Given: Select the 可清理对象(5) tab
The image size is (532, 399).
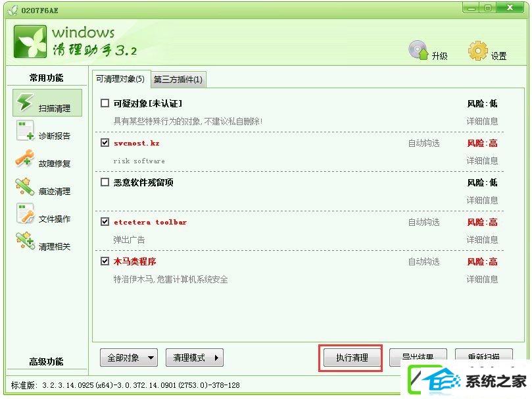Looking at the screenshot, I should [x=120, y=79].
